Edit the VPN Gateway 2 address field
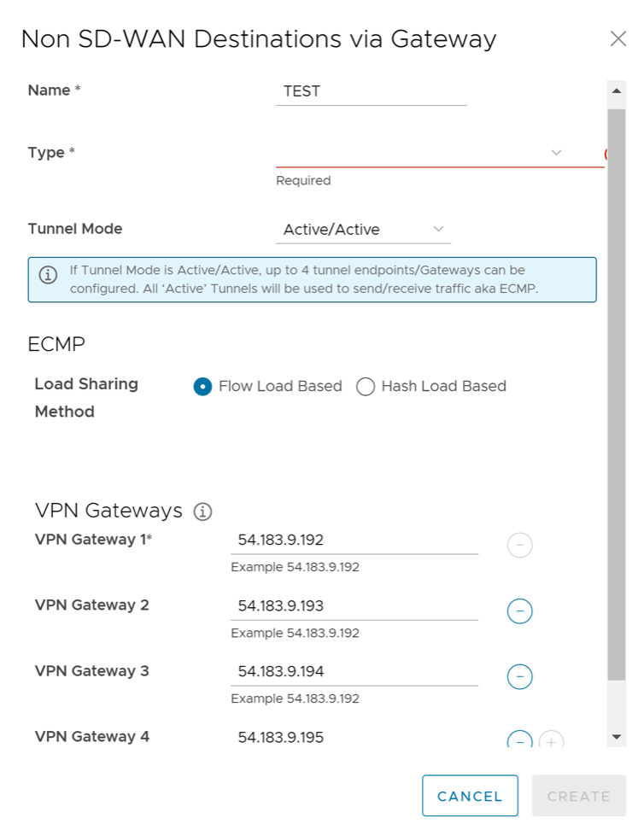 (x=354, y=606)
